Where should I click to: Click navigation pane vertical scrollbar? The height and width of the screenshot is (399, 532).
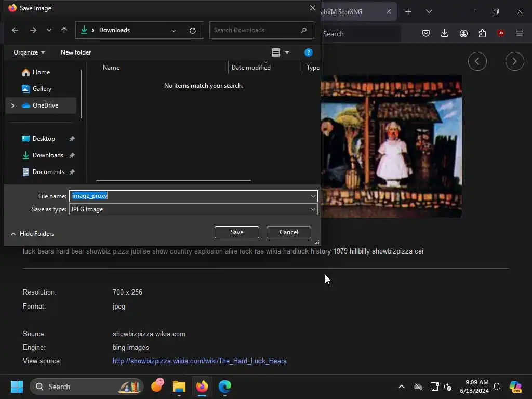[x=81, y=94]
